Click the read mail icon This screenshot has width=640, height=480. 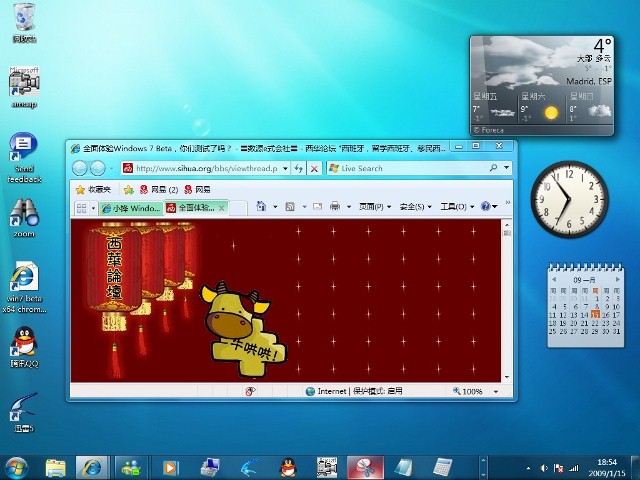[x=318, y=207]
